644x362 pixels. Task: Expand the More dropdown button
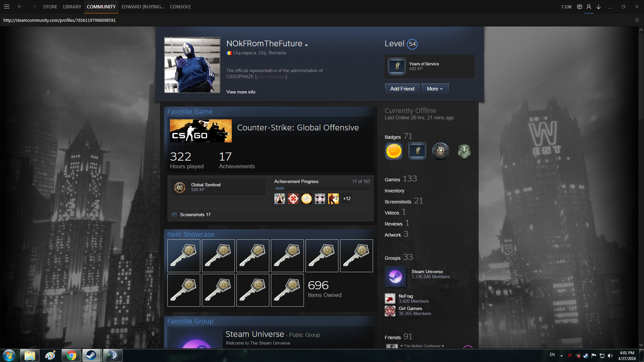[435, 89]
